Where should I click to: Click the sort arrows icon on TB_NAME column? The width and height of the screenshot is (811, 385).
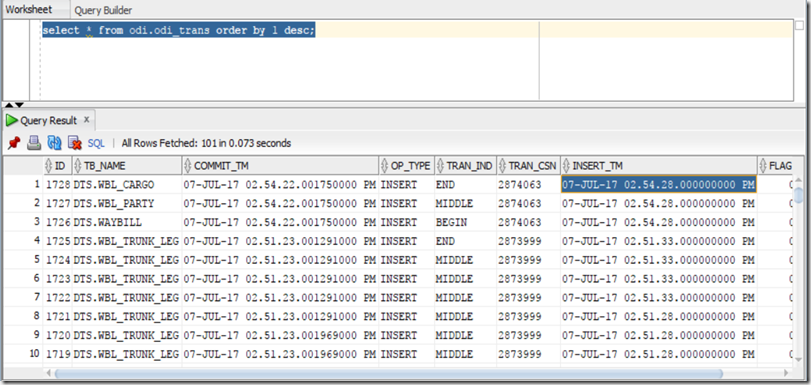78,166
